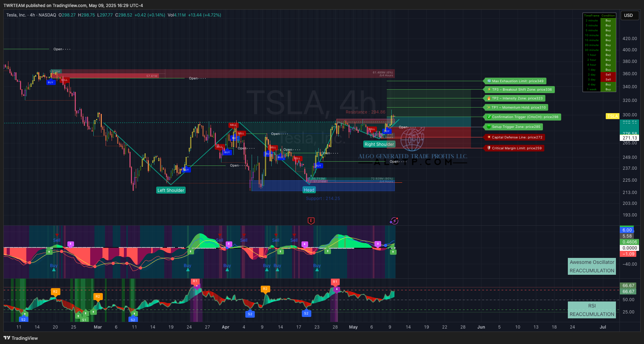Click the 'May' label on time axis
Viewport: 644px width, 344px height.
(x=353, y=327)
